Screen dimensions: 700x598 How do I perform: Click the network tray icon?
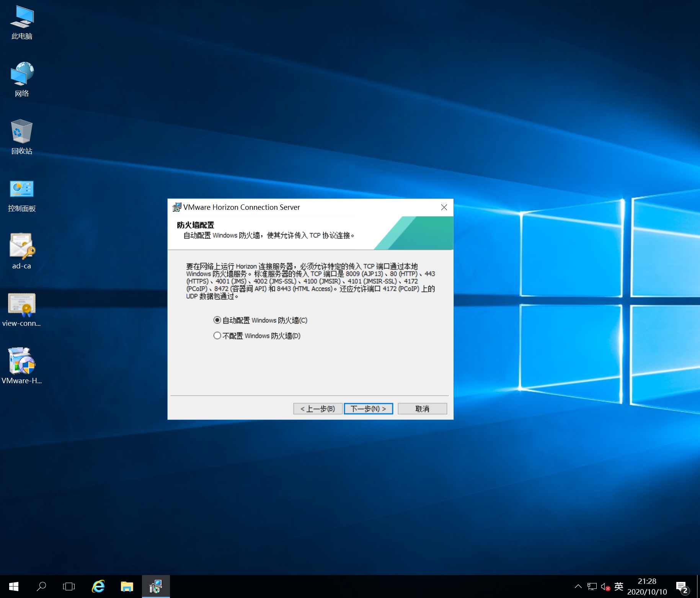tap(592, 587)
